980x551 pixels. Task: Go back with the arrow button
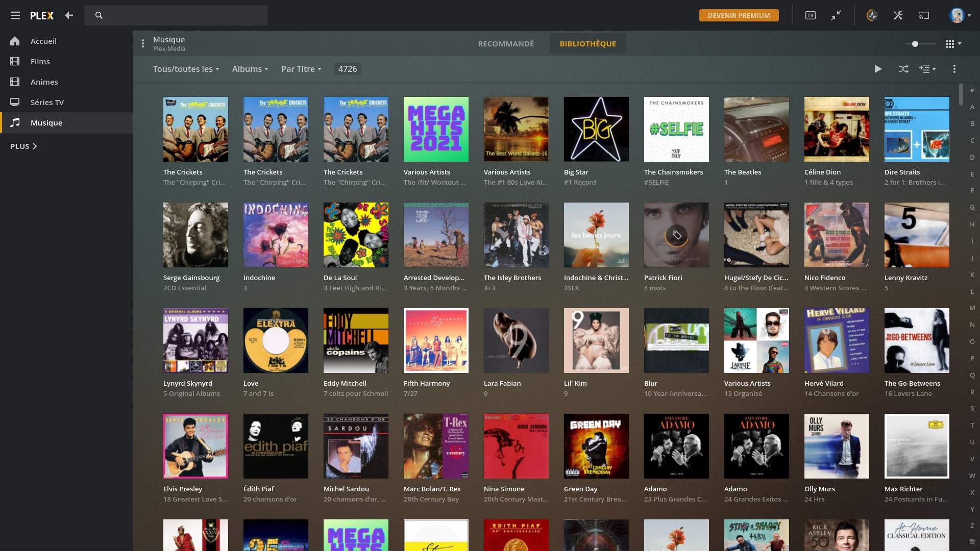pos(69,15)
